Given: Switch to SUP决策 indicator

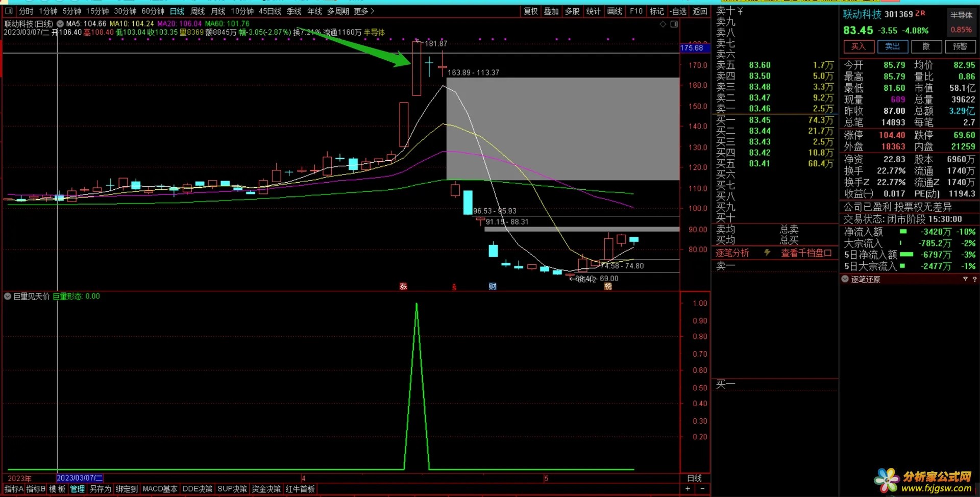Looking at the screenshot, I should [x=232, y=489].
